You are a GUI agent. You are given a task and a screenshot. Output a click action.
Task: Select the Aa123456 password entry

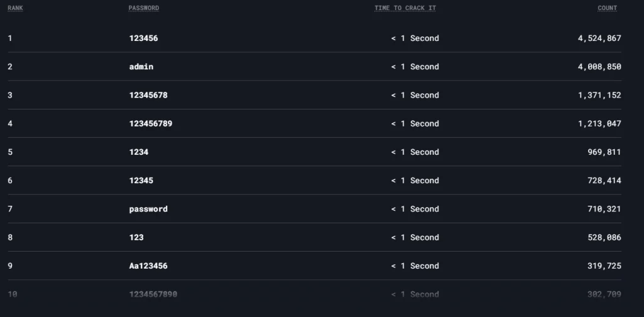click(x=148, y=266)
